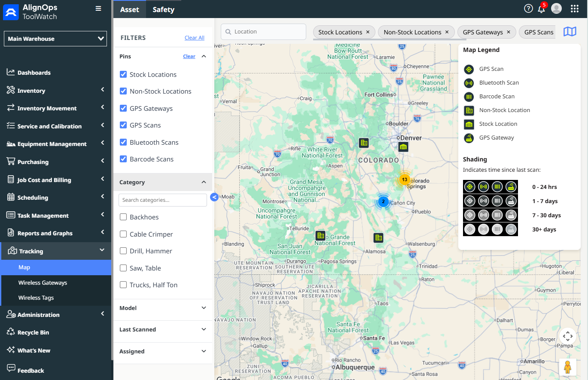Click the blue cluster marker showing 2

(x=383, y=201)
